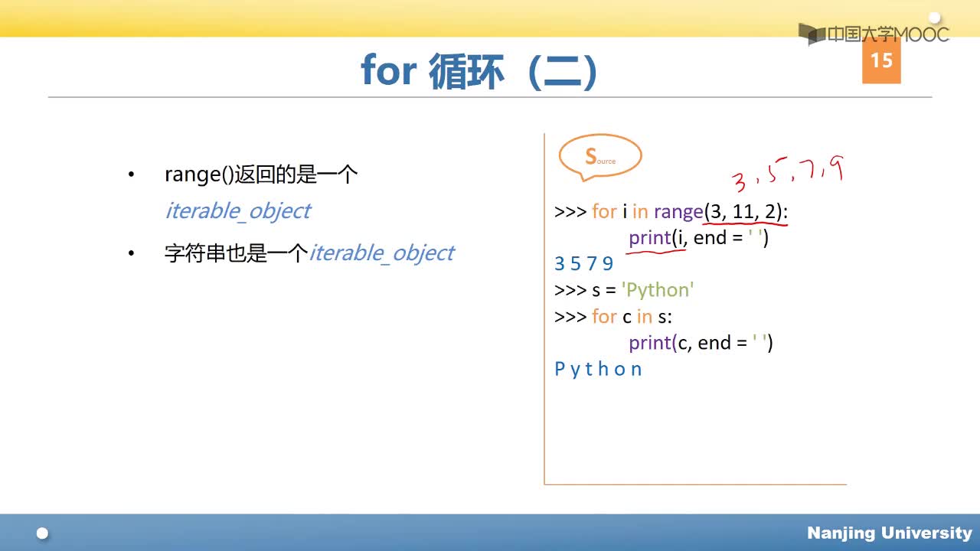
Task: Click the first blue "iterable_object" line
Action: (237, 210)
